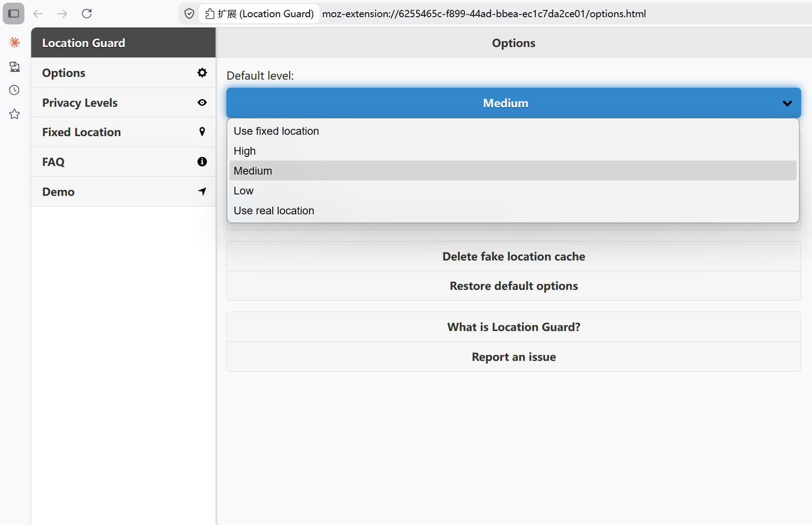The width and height of the screenshot is (812, 525).
Task: Click the URL text in address bar
Action: pyautogui.click(x=484, y=14)
